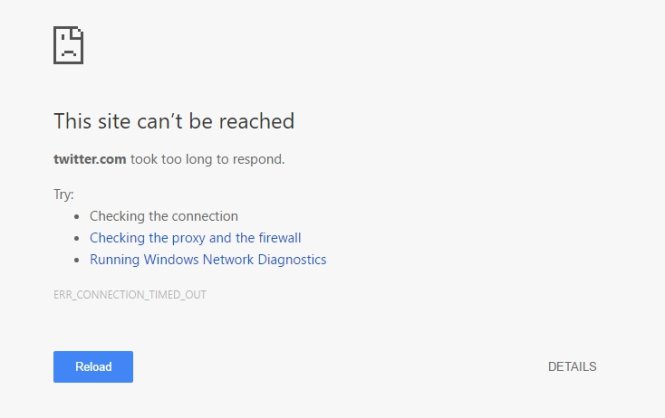The height and width of the screenshot is (418, 665).
Task: Click the word 'reached' in the heading
Action: (x=259, y=122)
